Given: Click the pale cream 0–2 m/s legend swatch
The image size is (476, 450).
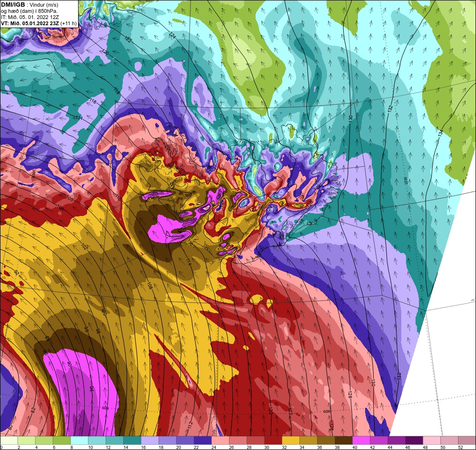Looking at the screenshot, I should 9,440.
